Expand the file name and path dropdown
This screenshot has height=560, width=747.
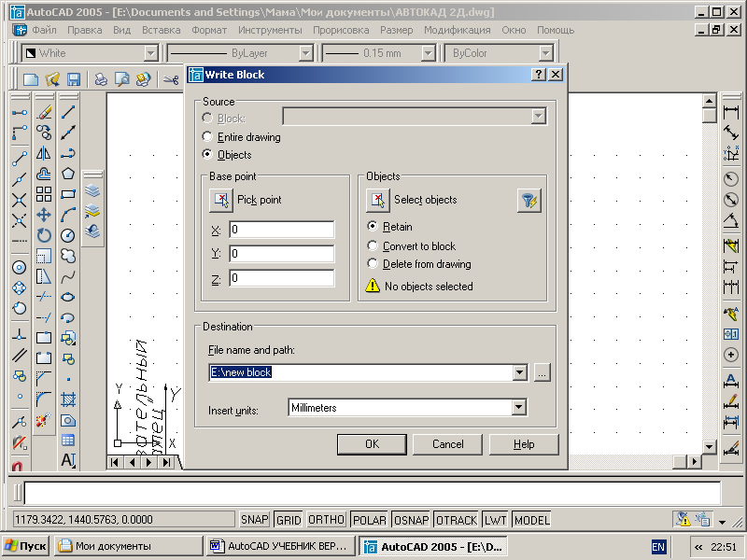coord(520,372)
